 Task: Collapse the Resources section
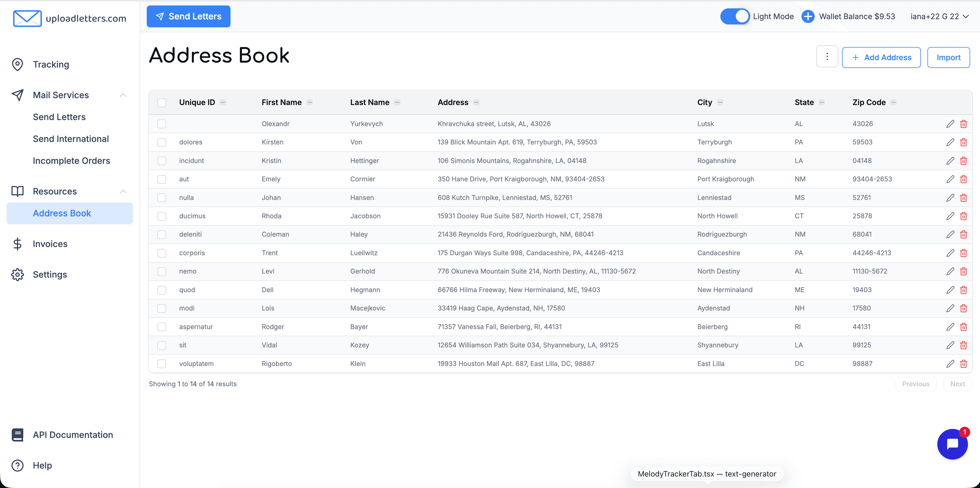pos(123,191)
